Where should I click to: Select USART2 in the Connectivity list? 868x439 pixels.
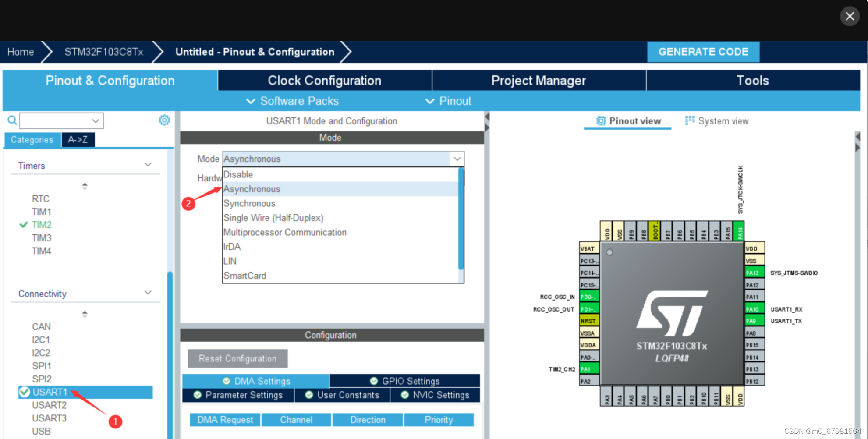[x=49, y=405]
